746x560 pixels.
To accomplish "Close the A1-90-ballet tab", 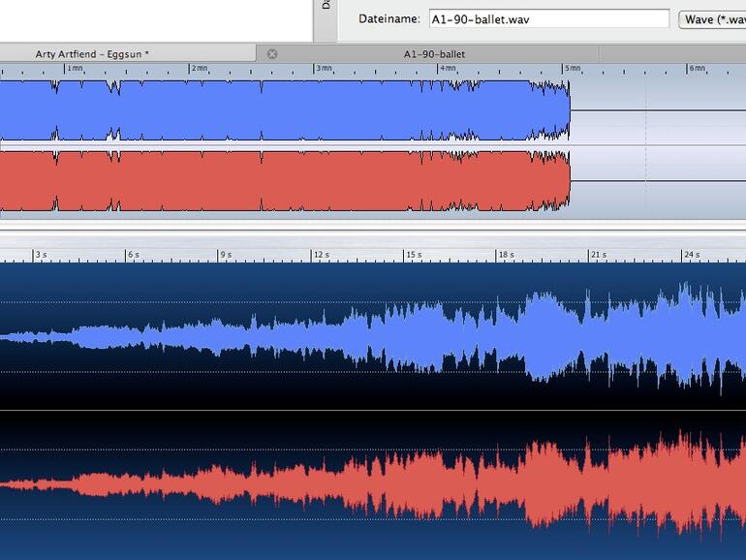I will coord(272,54).
